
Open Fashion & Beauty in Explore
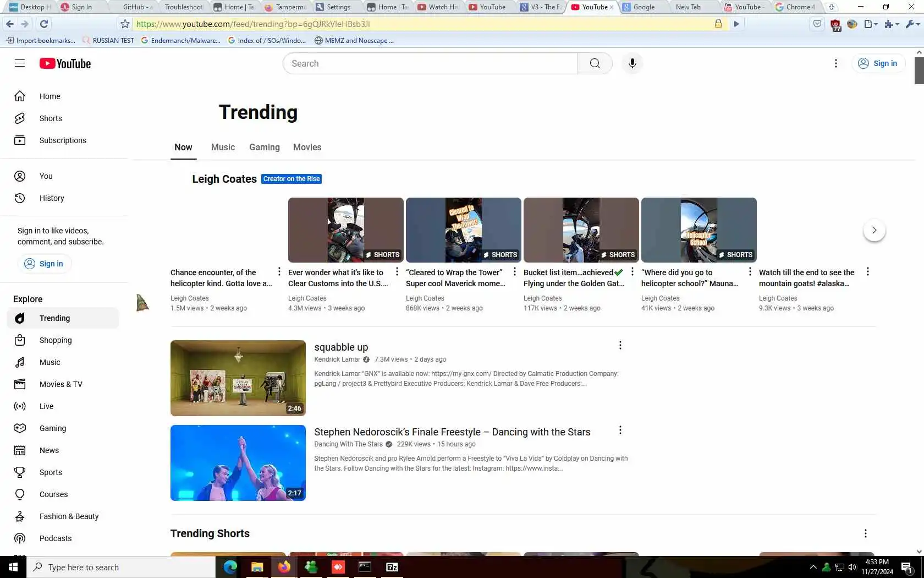coord(64,516)
